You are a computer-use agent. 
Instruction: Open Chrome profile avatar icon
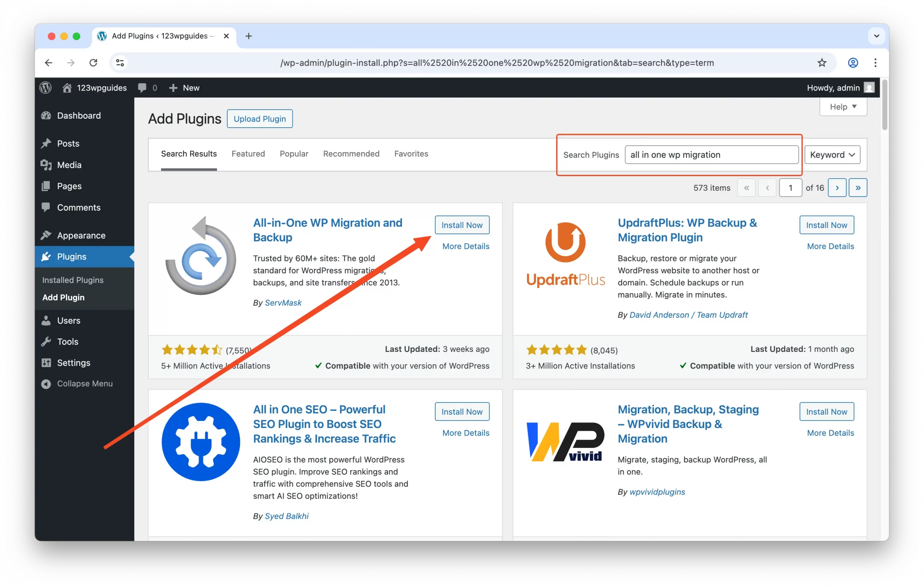pos(853,62)
